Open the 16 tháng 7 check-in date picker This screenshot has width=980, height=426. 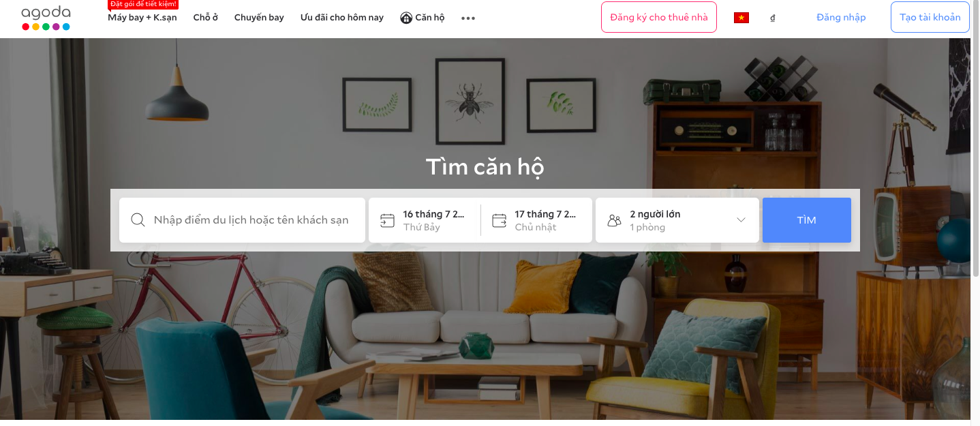click(x=425, y=220)
